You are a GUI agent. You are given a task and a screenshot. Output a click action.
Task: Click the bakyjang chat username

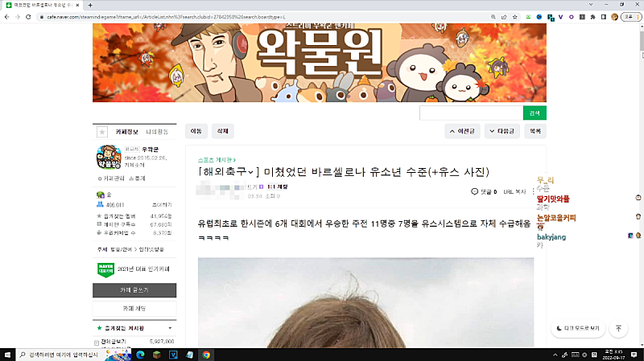[x=551, y=237]
